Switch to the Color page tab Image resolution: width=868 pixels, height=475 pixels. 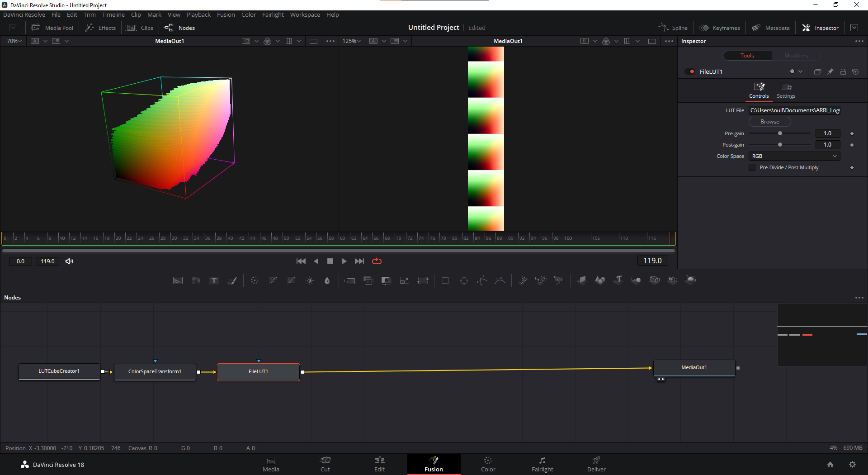[488, 464]
